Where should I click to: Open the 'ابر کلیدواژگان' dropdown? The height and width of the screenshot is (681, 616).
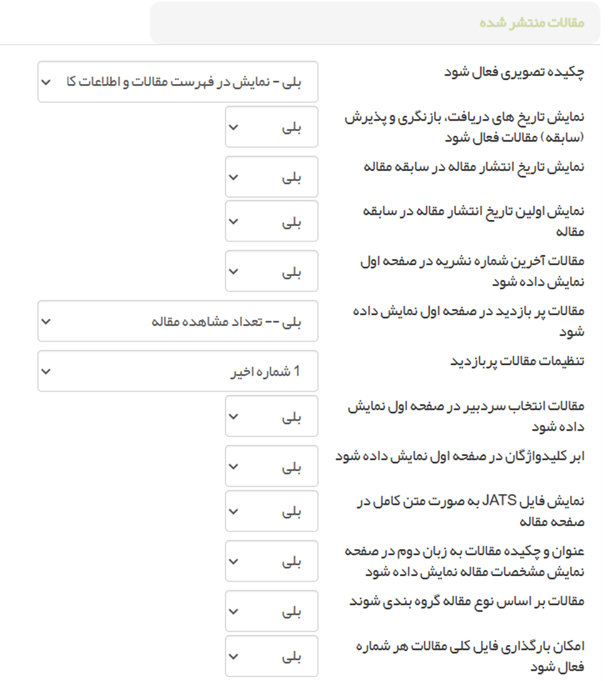point(272,466)
